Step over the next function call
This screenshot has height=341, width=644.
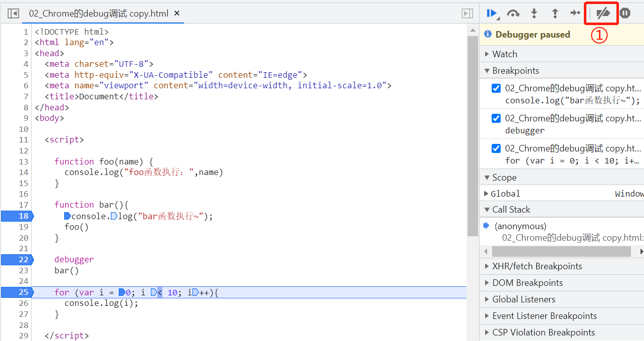point(513,14)
